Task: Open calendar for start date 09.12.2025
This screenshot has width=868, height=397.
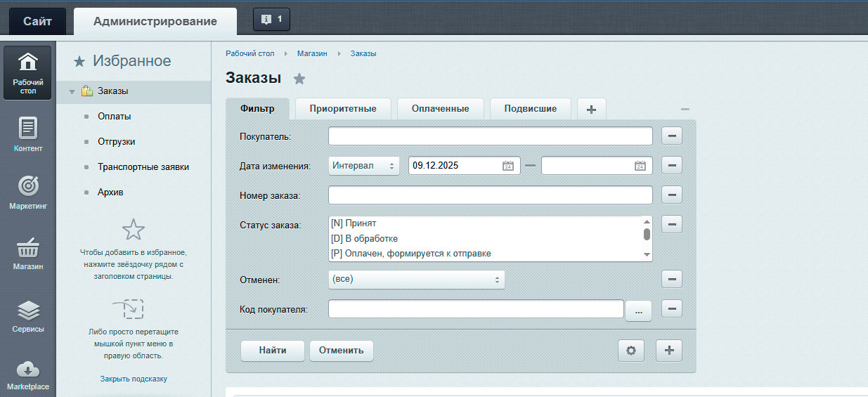Action: 508,166
